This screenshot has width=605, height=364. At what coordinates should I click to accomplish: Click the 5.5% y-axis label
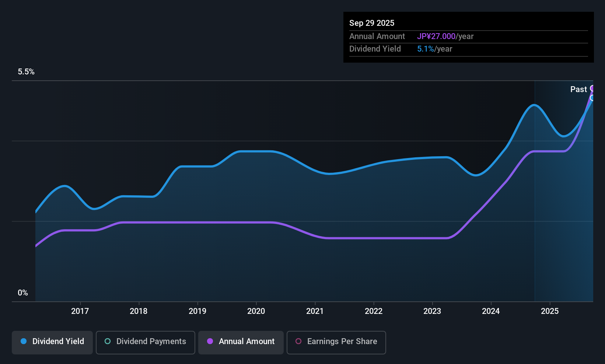tap(26, 72)
